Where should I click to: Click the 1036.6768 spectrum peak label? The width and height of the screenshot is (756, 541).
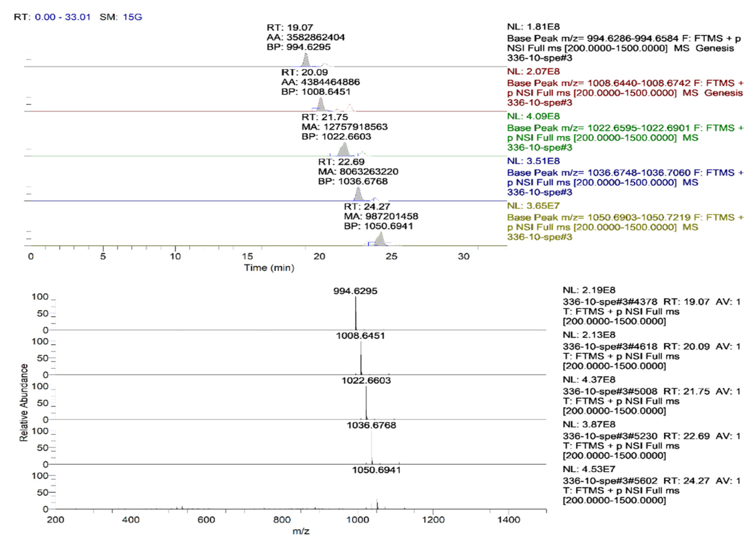click(x=371, y=425)
